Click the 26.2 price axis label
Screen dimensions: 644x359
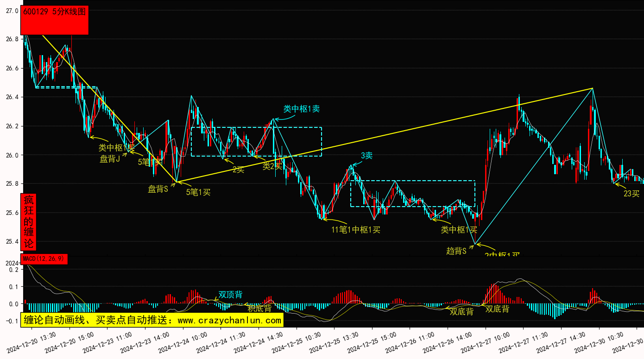pos(12,126)
